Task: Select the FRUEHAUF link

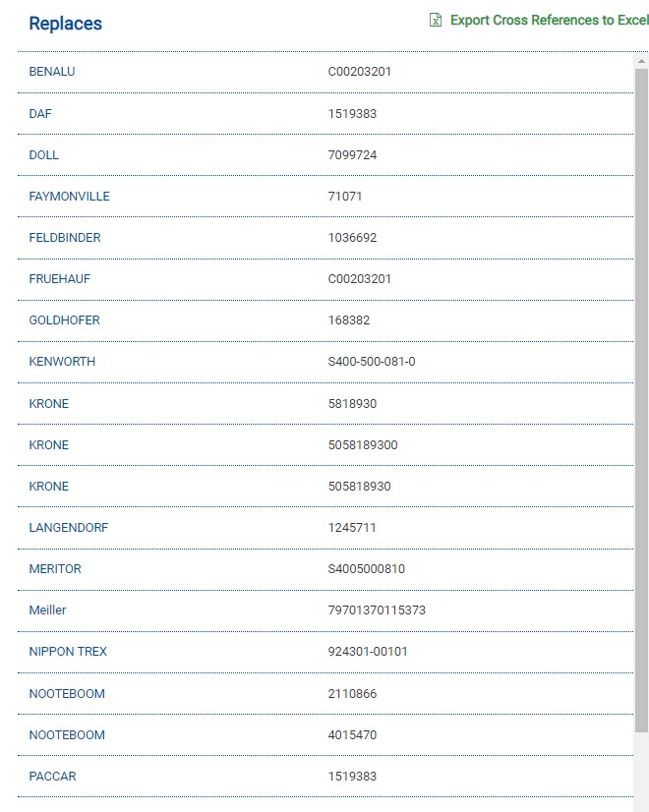Action: (x=60, y=279)
